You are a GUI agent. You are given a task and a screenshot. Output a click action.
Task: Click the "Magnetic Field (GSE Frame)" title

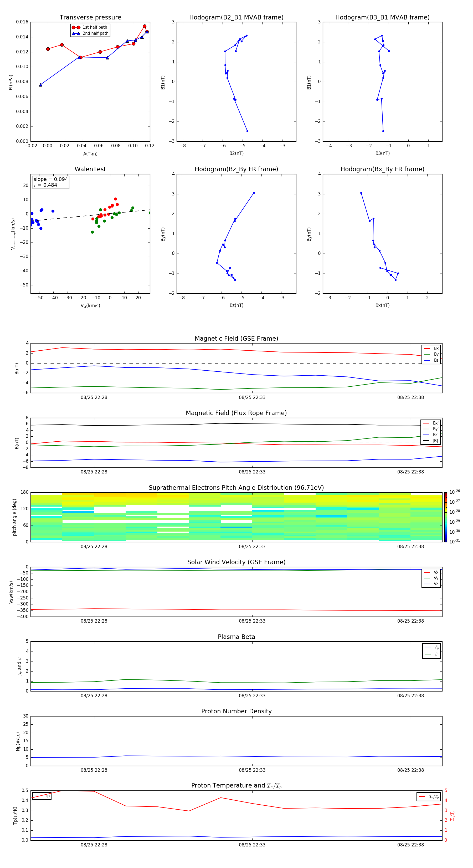[x=236, y=339]
